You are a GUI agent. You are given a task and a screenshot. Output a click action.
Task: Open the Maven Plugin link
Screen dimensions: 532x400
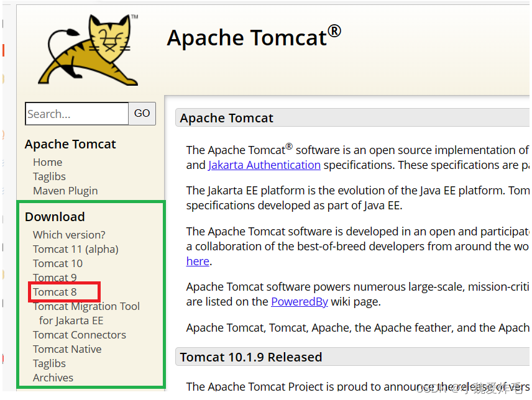(x=65, y=191)
